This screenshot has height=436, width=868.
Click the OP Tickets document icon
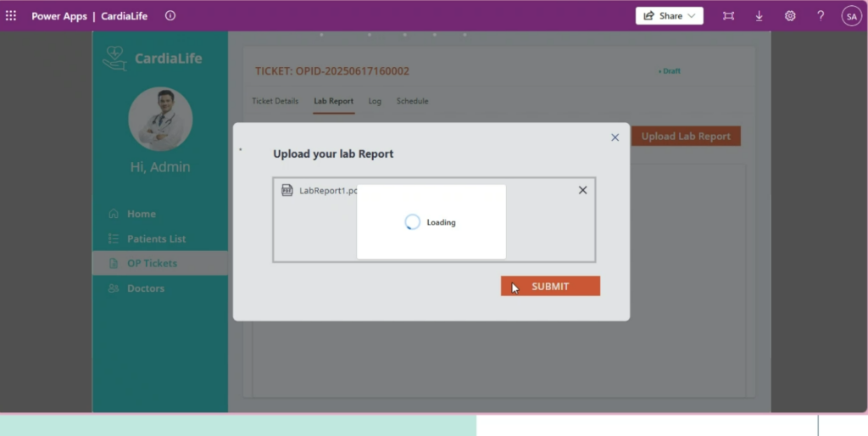pyautogui.click(x=114, y=263)
